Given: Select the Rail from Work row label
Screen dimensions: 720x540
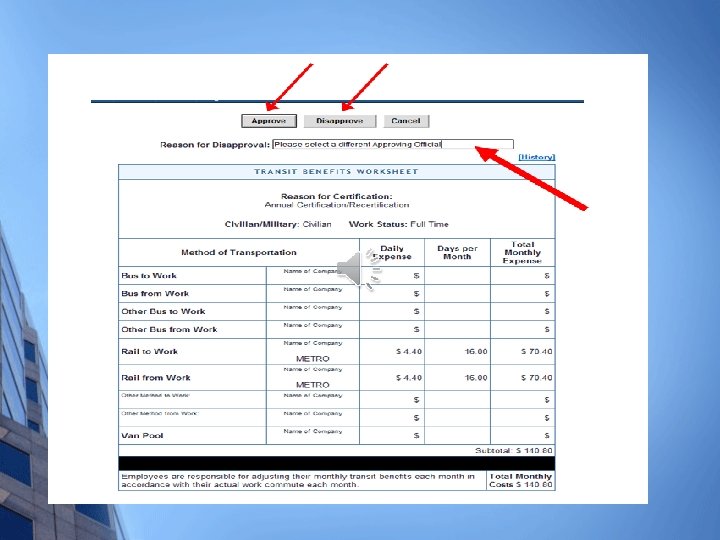Looking at the screenshot, I should click(156, 377).
